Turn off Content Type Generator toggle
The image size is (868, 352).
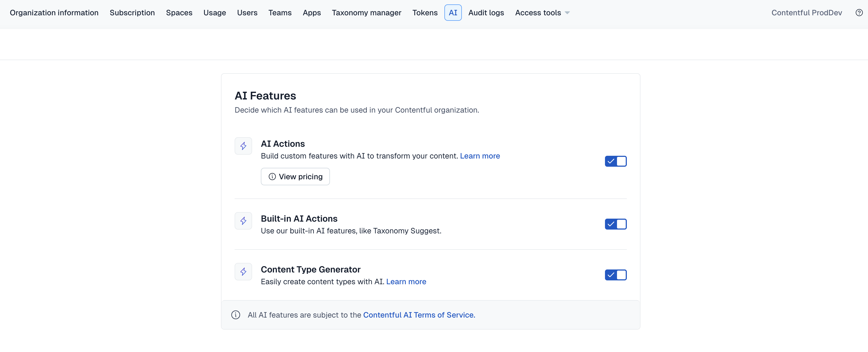coord(615,275)
